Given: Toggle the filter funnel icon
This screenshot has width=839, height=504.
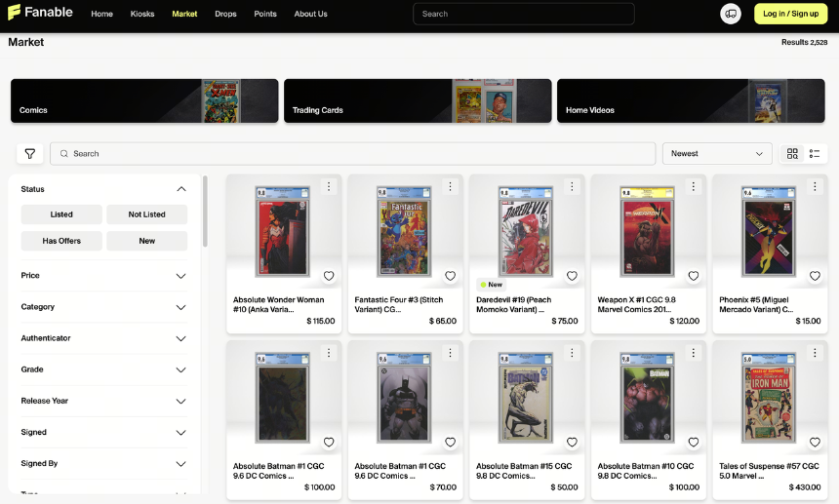Looking at the screenshot, I should (x=30, y=154).
